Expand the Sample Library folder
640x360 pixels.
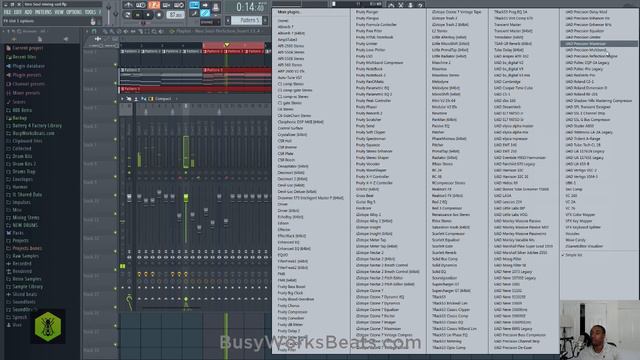click(x=28, y=287)
